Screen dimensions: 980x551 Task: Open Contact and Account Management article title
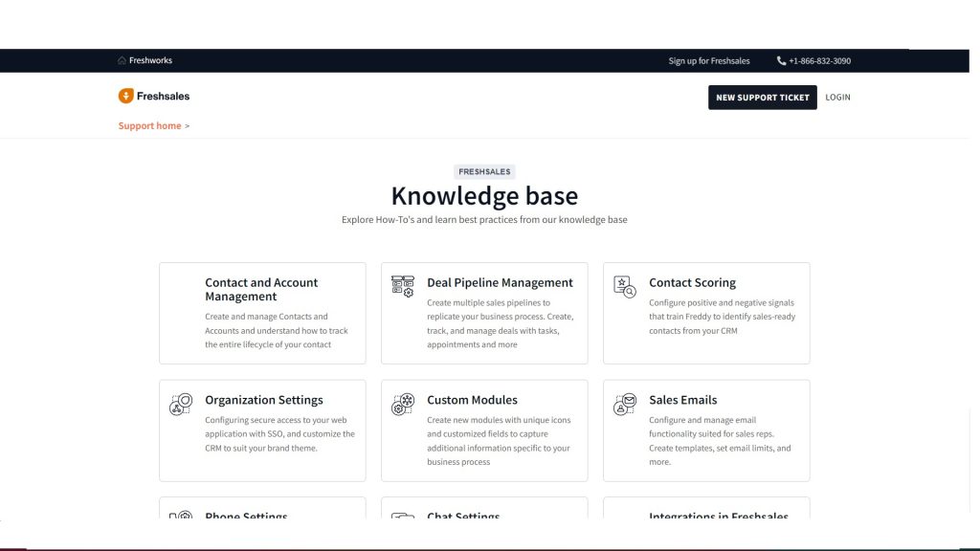261,289
